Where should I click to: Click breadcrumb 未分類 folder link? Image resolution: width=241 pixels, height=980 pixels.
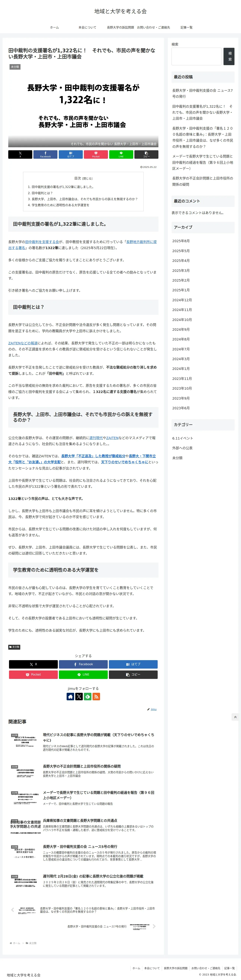(31, 943)
